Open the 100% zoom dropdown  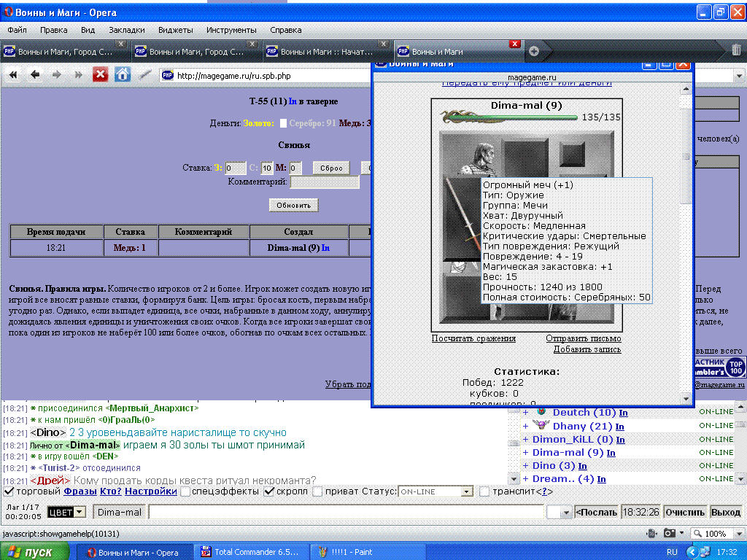pyautogui.click(x=739, y=534)
